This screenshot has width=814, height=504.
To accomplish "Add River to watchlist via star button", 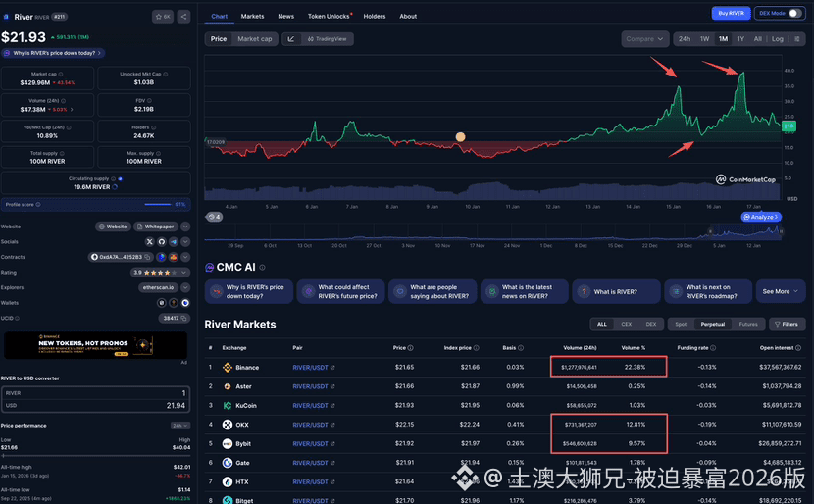I will 163,17.
